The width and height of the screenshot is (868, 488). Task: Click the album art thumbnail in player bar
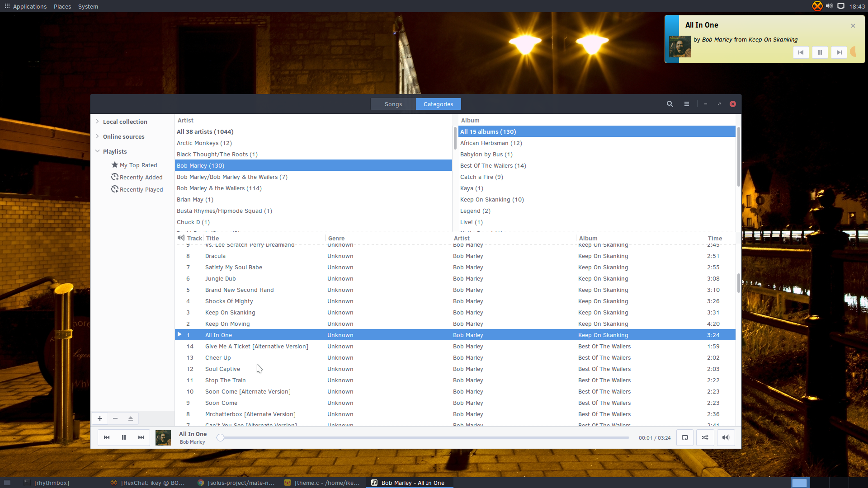tap(163, 437)
